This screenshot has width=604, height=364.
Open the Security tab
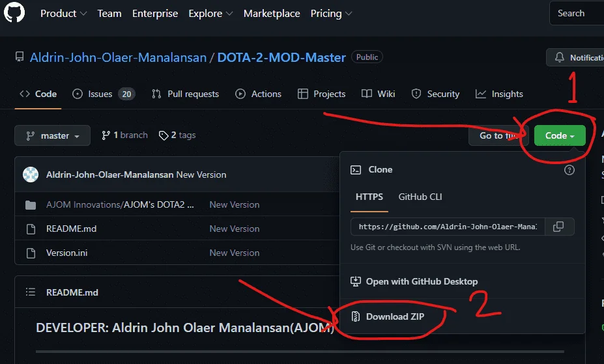tap(435, 94)
